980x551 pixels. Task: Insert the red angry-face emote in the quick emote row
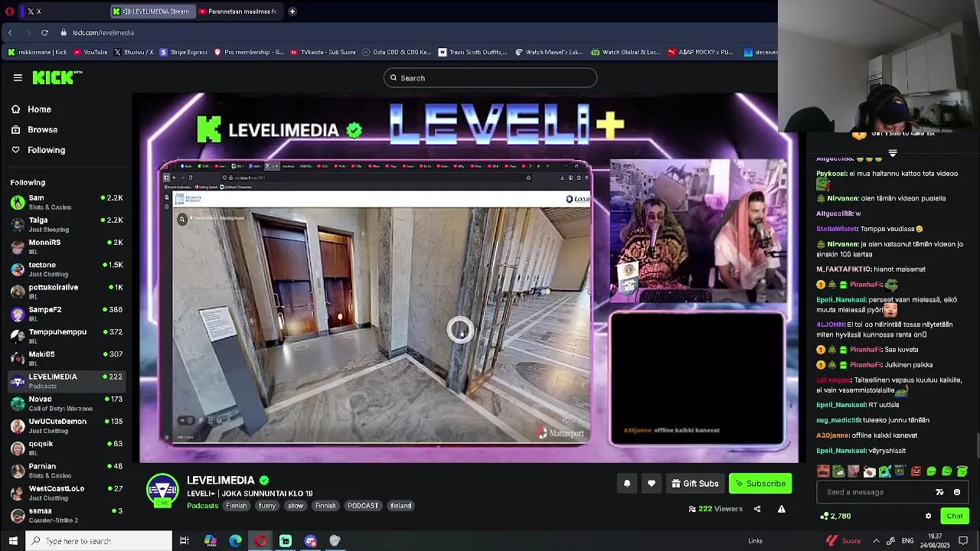click(916, 471)
